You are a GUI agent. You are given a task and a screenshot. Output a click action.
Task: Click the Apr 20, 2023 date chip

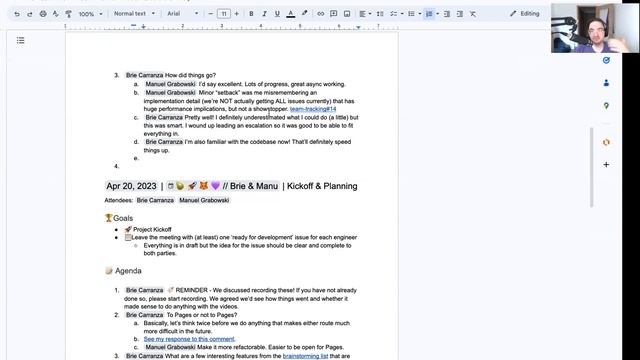pos(131,186)
